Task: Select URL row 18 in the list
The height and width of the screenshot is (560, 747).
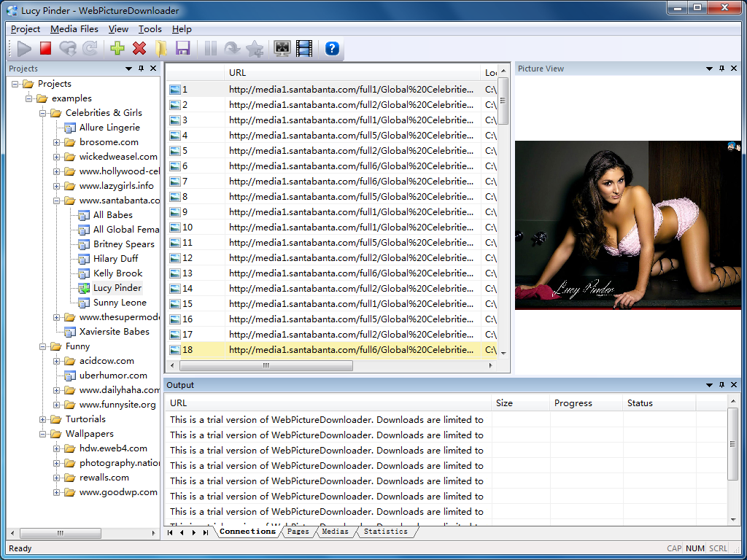Action: (x=332, y=350)
